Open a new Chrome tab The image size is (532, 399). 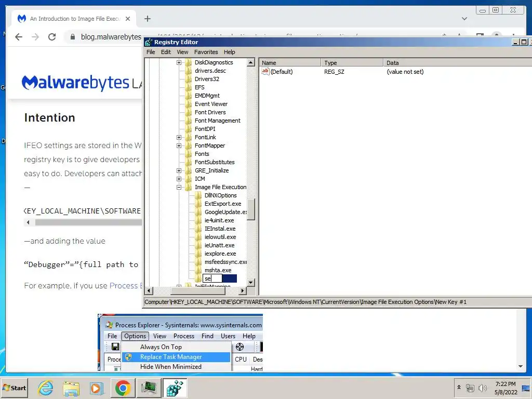coord(147,19)
